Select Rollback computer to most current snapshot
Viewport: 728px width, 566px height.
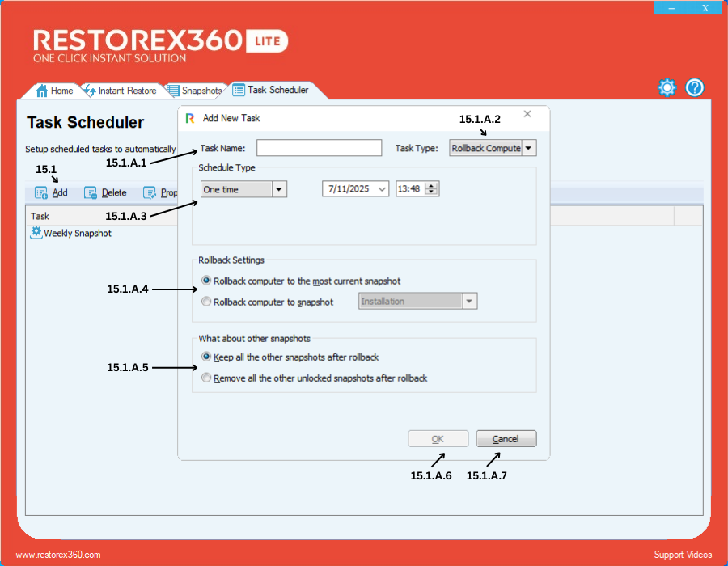pos(207,281)
